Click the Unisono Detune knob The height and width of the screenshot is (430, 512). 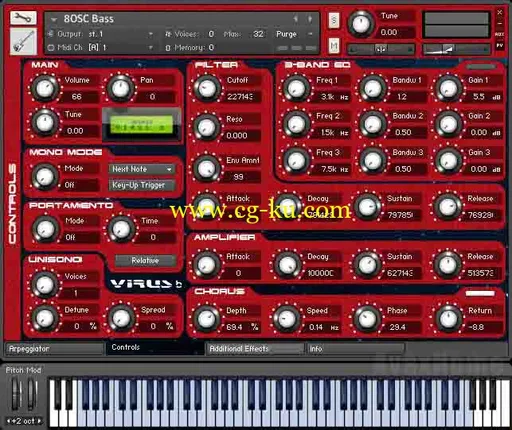pos(45,318)
